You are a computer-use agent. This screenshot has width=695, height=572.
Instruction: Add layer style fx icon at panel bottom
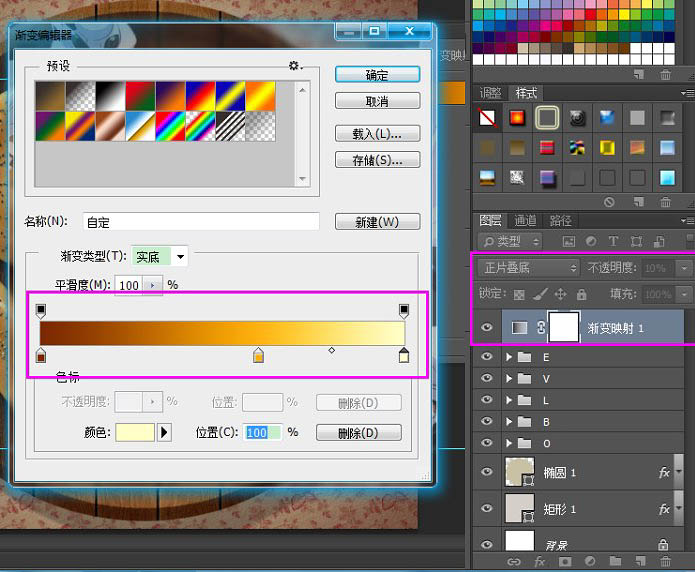539,562
